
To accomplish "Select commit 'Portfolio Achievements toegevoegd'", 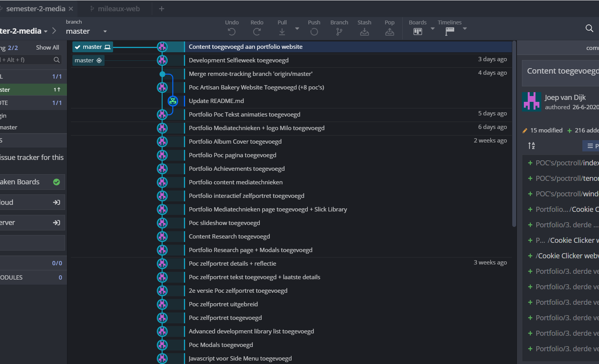I will [x=237, y=169].
